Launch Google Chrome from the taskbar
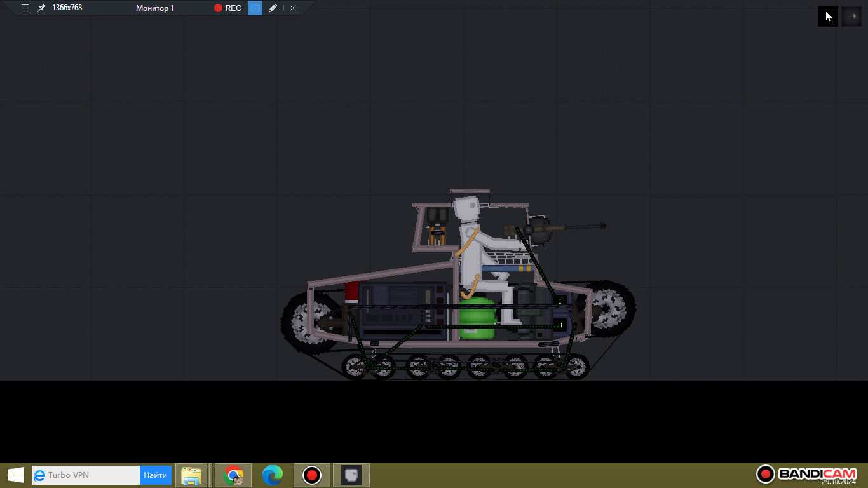 click(x=233, y=475)
